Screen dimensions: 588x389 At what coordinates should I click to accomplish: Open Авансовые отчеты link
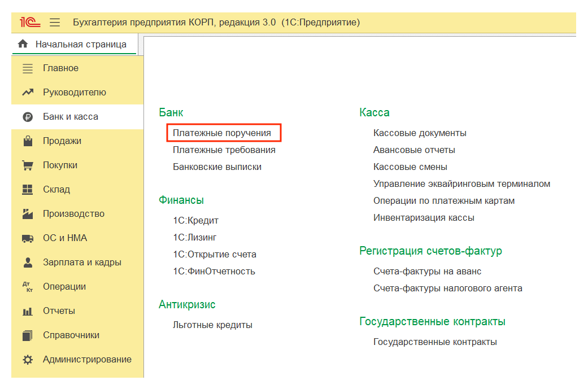[x=414, y=150]
